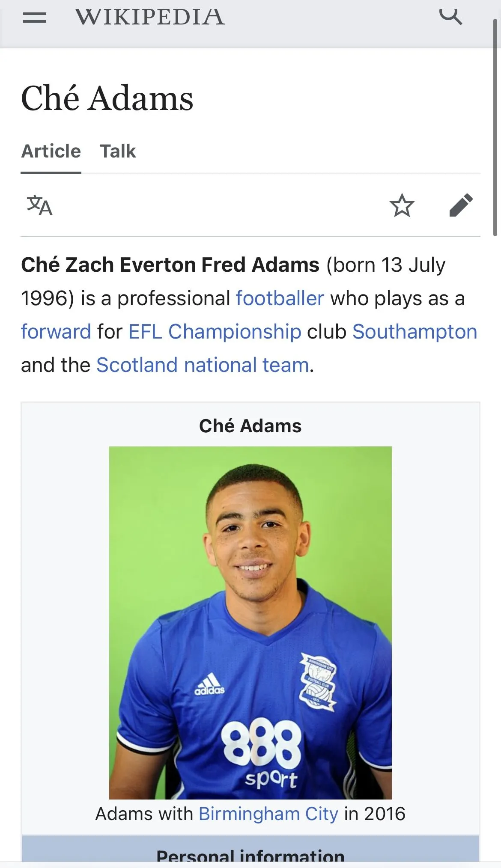Open the hamburger main menu
This screenshot has width=501, height=868.
pyautogui.click(x=35, y=18)
